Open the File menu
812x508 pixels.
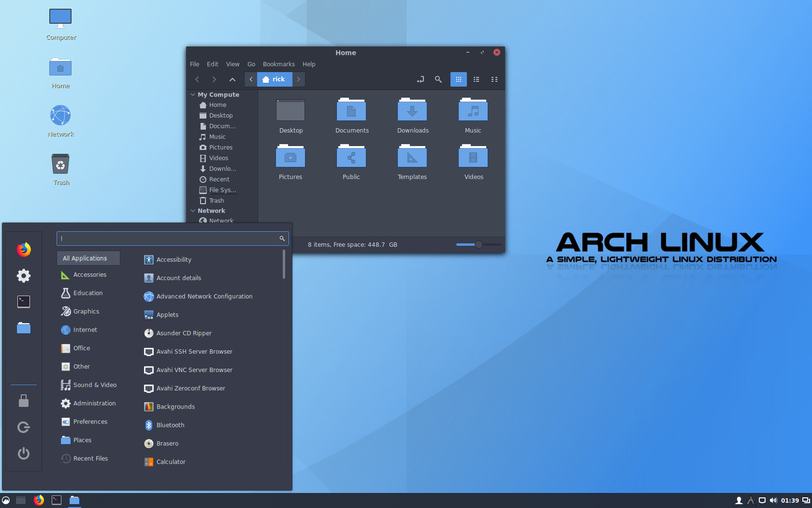pos(194,64)
